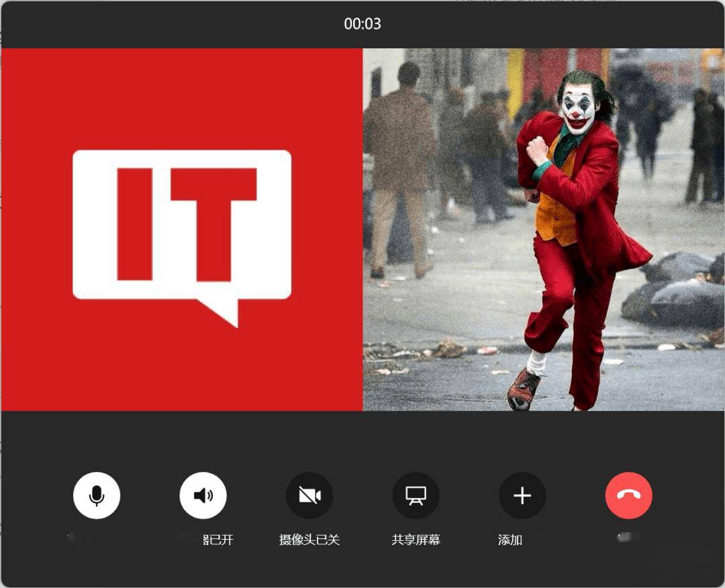Click the 共享屏幕 label
725x588 pixels.
[x=416, y=540]
